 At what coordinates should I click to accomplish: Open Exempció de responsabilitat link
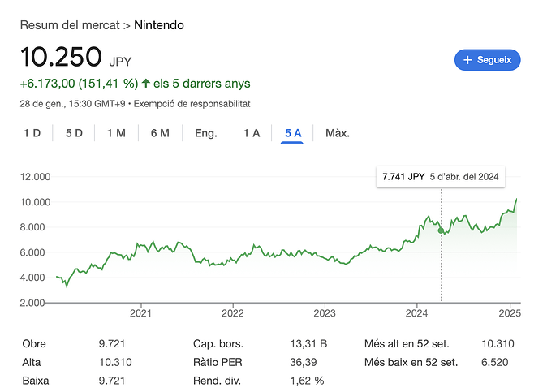tap(192, 104)
